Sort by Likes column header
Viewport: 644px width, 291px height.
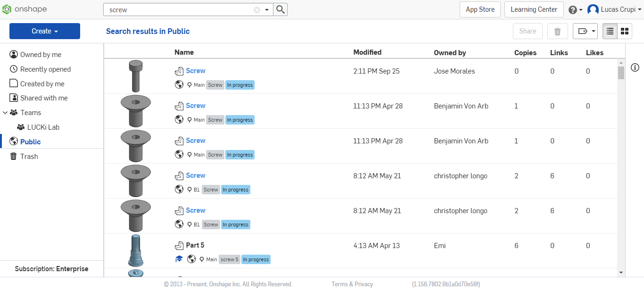click(594, 52)
